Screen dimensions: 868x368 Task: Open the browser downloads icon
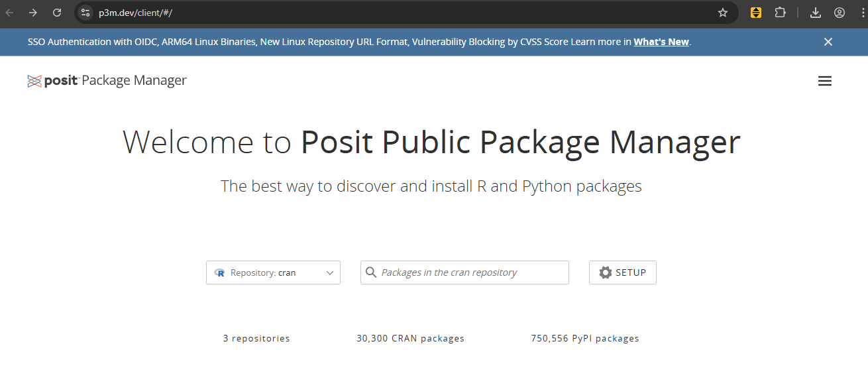pos(816,13)
